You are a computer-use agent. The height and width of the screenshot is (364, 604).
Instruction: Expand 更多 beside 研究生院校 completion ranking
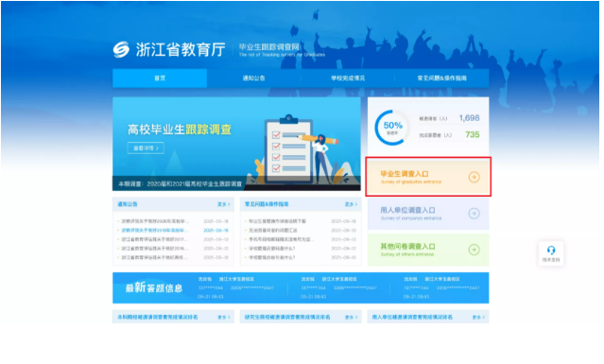pyautogui.click(x=351, y=317)
